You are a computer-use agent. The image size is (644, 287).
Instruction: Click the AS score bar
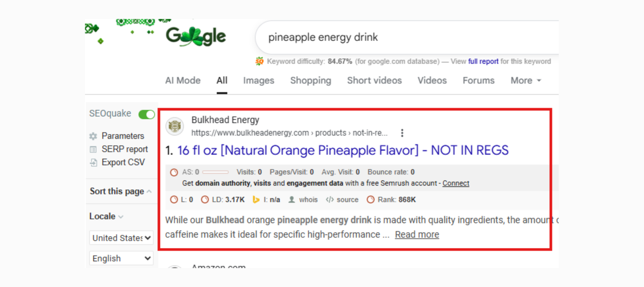click(215, 172)
